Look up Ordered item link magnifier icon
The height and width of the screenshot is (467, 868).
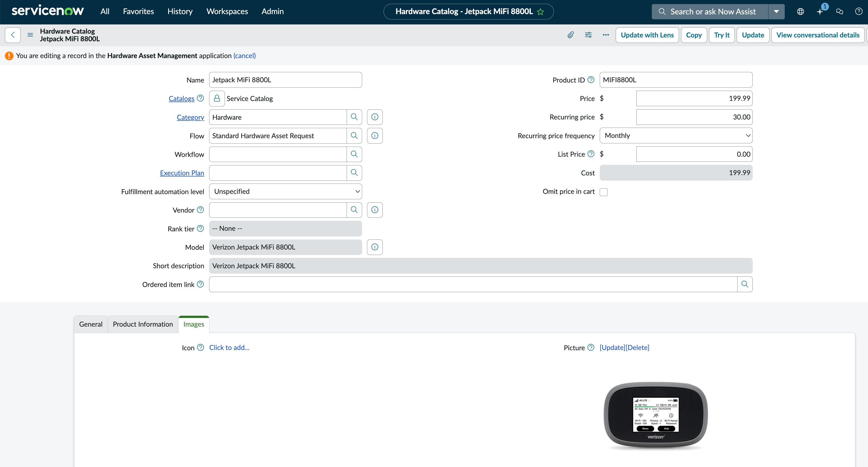(x=745, y=284)
